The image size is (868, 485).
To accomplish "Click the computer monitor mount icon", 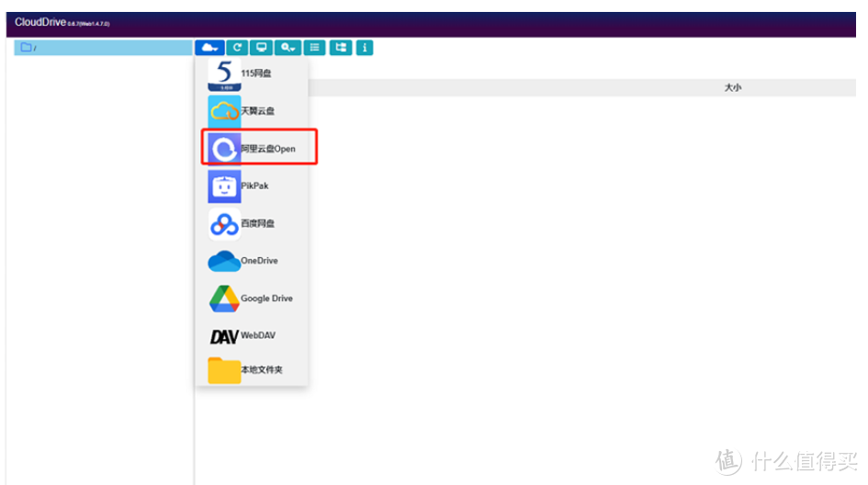I will pos(261,48).
